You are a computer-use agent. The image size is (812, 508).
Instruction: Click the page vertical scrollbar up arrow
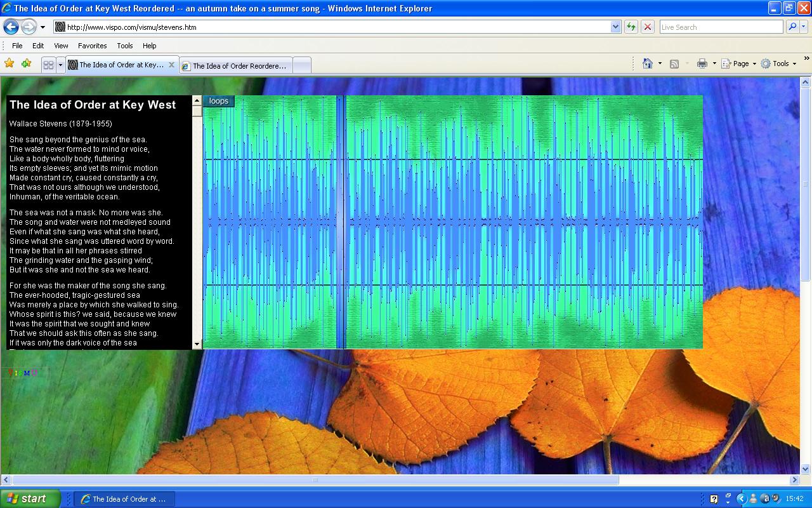(806, 83)
